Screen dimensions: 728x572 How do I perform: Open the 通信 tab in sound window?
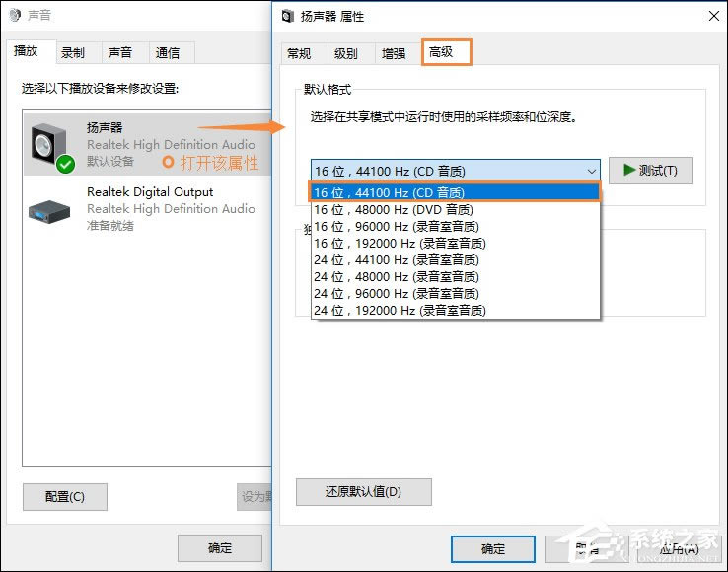pos(172,53)
